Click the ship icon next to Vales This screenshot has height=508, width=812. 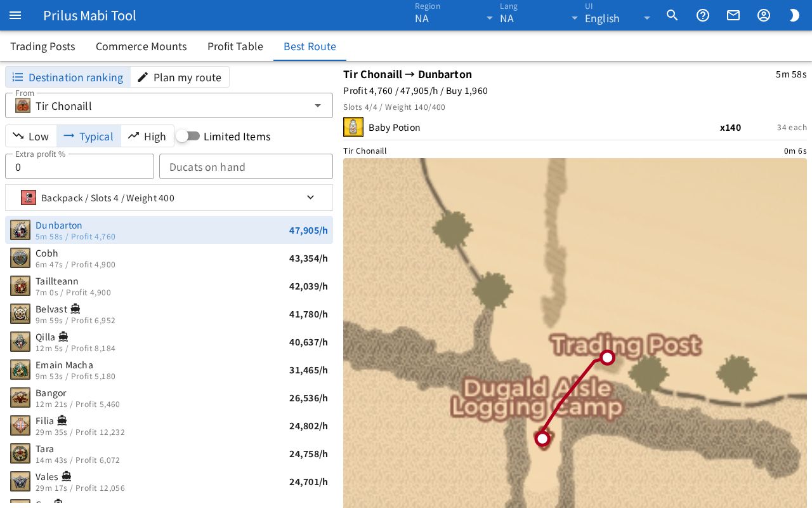67,476
